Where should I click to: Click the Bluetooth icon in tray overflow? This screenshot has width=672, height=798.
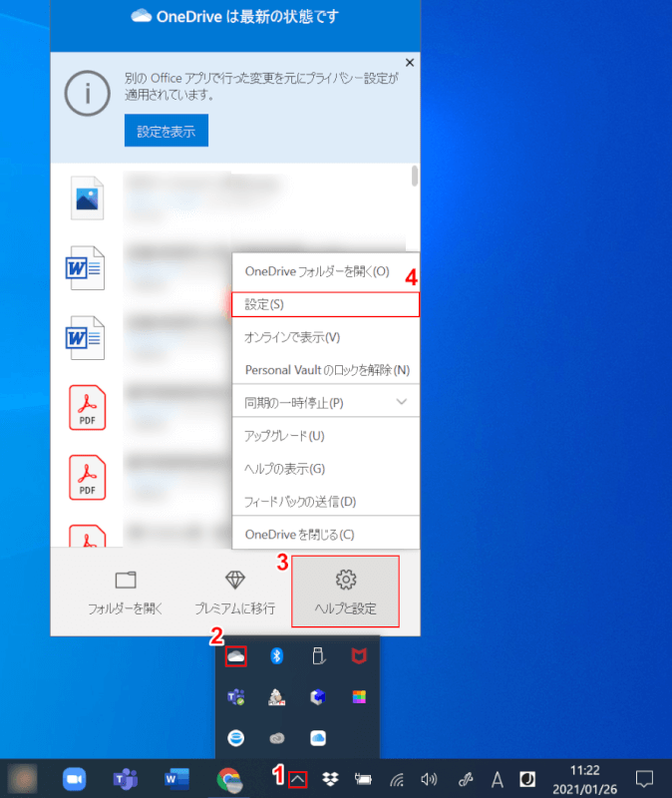278,656
